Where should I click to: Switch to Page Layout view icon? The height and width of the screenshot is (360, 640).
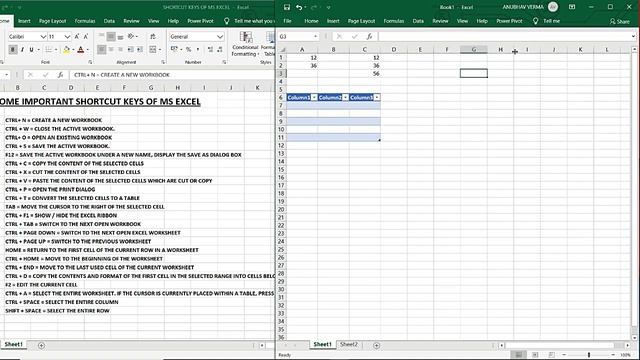click(535, 355)
